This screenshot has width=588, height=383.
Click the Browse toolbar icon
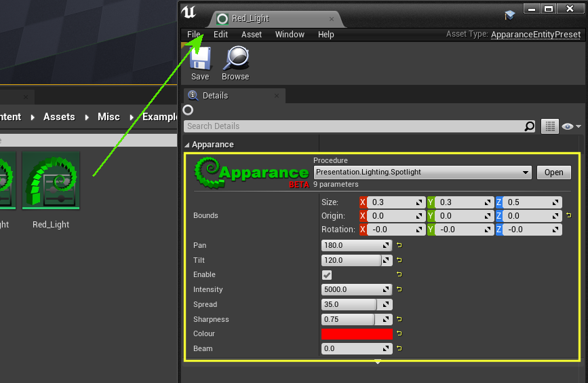[x=235, y=62]
